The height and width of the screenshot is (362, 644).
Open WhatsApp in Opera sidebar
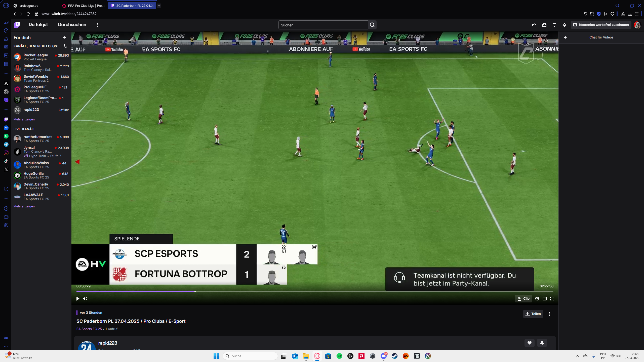pos(6,136)
